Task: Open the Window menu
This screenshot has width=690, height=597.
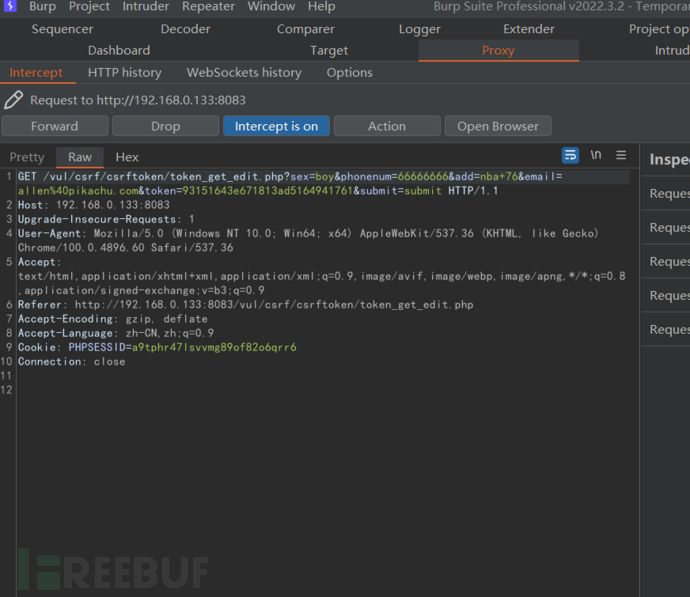Action: 271,6
